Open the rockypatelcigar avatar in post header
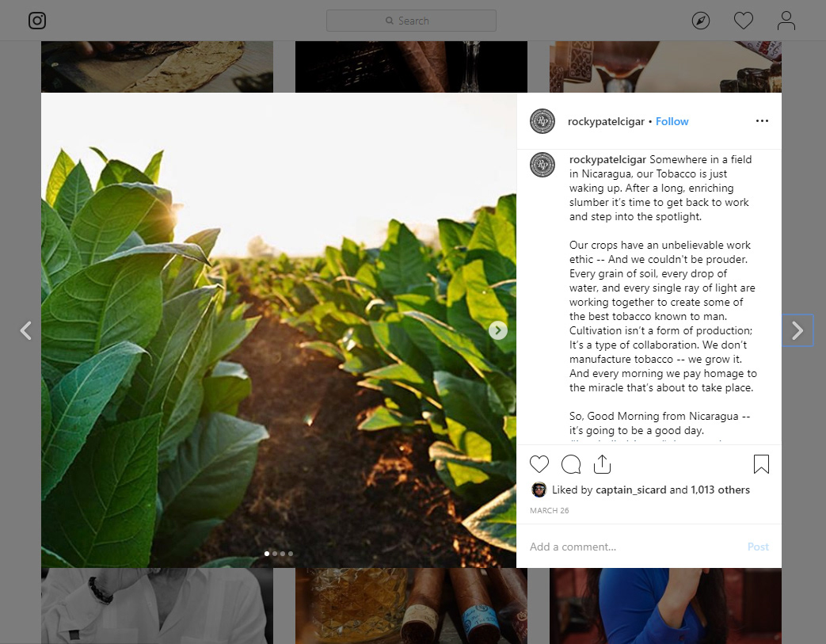826x644 pixels. pos(542,121)
